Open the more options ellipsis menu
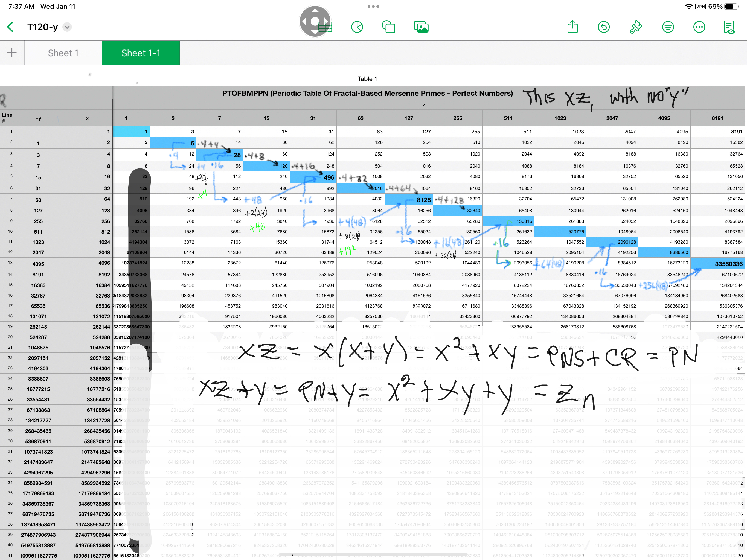The height and width of the screenshot is (560, 747). point(699,27)
